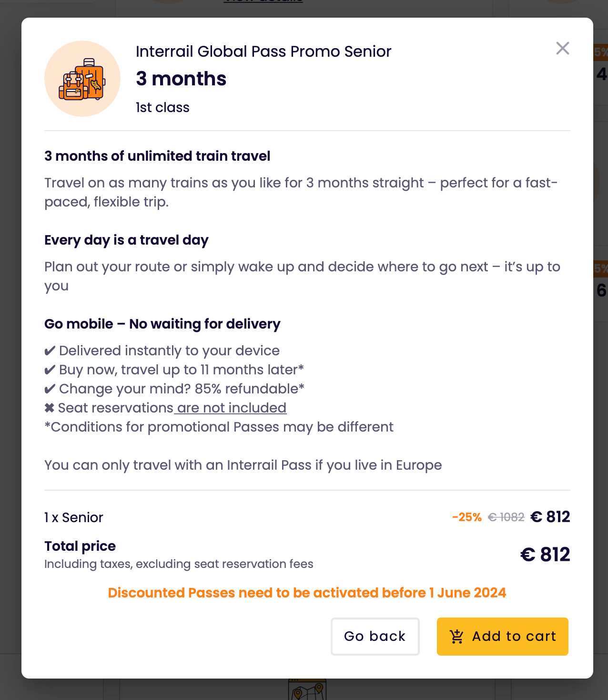
Task: Click the orange luggage illustration icon
Action: pyautogui.click(x=82, y=79)
